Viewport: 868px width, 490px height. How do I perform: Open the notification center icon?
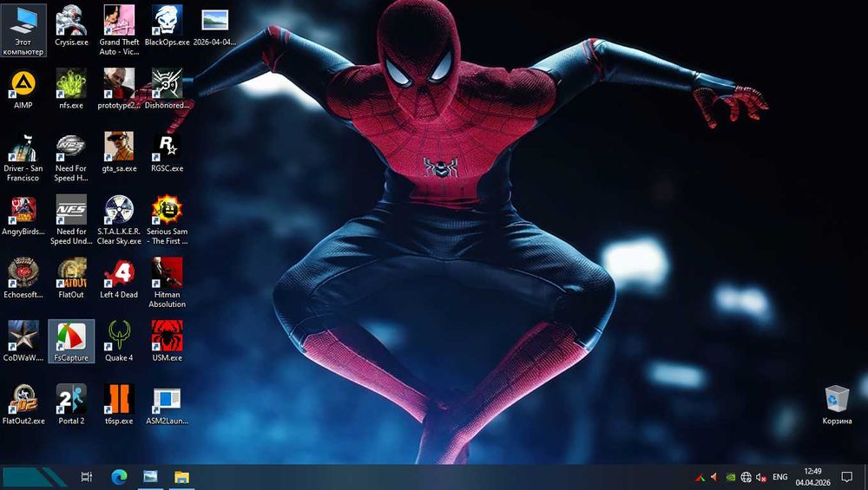point(847,477)
